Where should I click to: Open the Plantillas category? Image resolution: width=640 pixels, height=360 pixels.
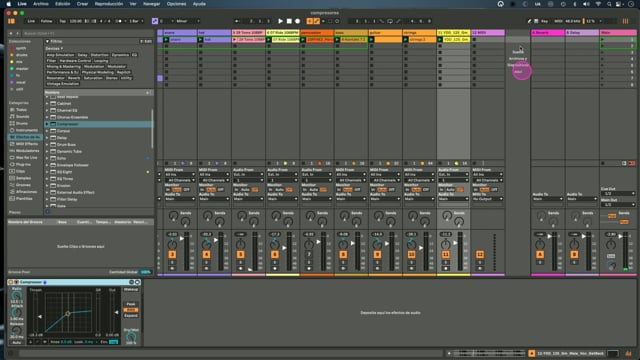[x=24, y=198]
